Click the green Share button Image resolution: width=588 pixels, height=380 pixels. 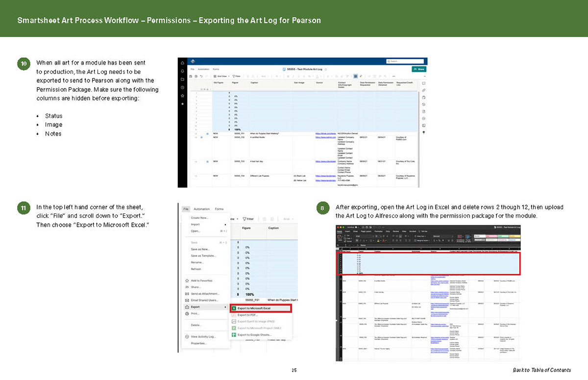click(418, 69)
